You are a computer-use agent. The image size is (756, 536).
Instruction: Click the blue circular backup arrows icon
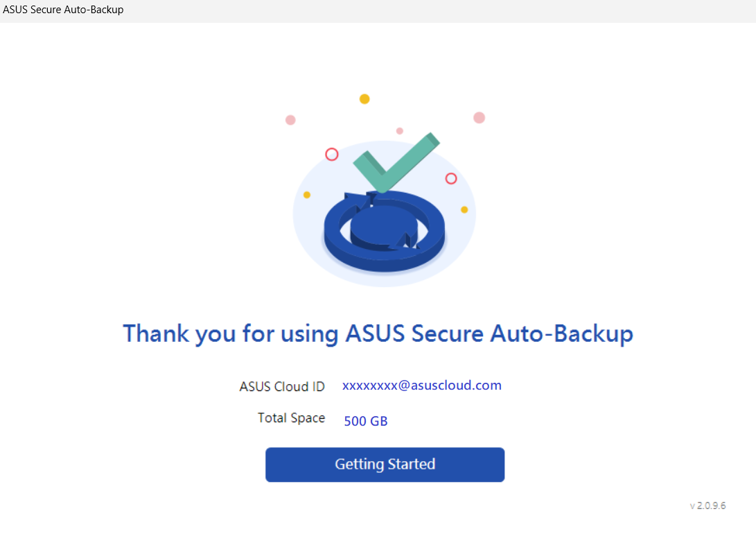385,231
